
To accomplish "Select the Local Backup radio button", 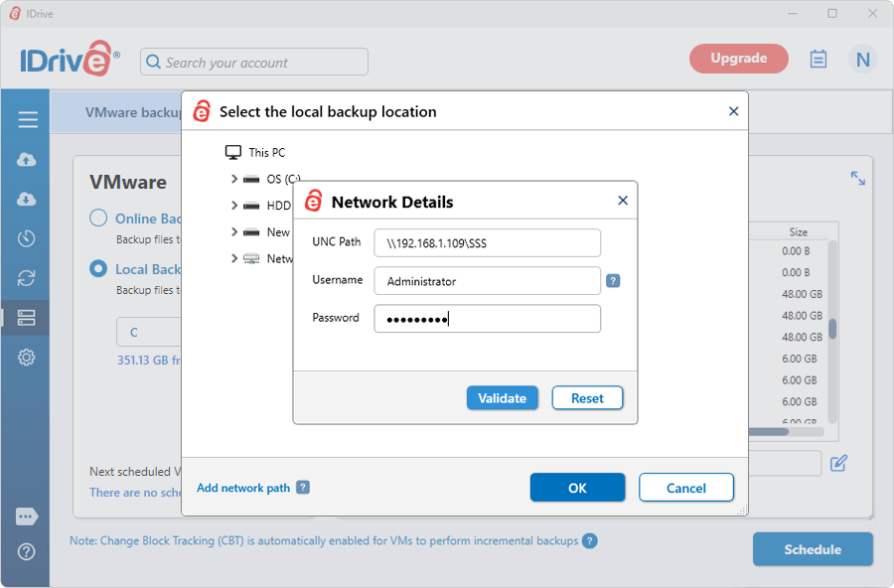I will [98, 268].
